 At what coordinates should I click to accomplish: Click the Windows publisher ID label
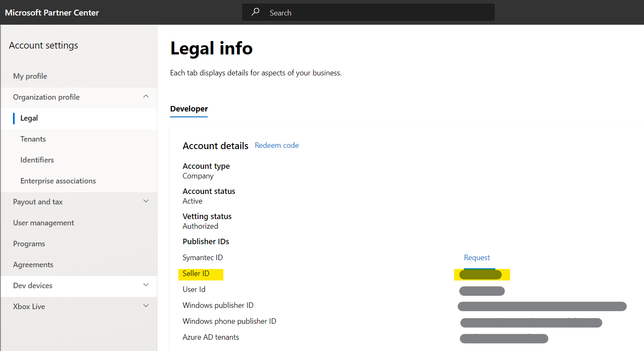(218, 305)
